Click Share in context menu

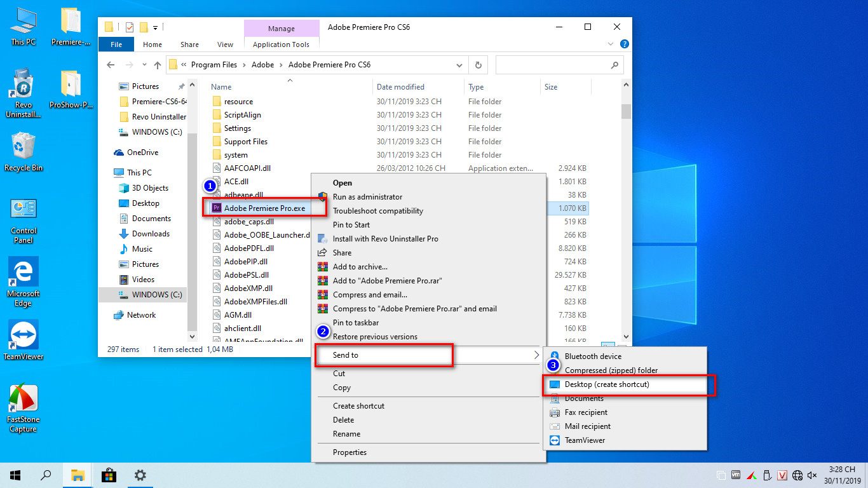pos(342,253)
